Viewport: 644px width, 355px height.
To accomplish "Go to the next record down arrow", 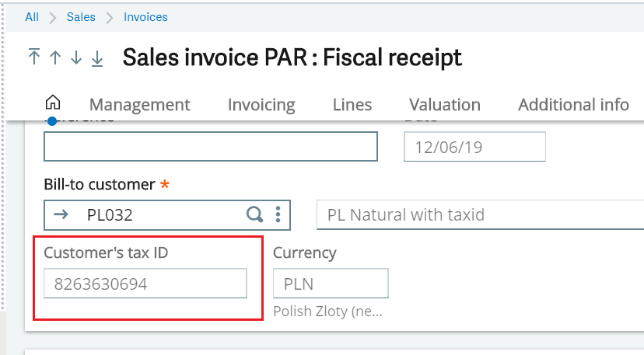I will [76, 57].
